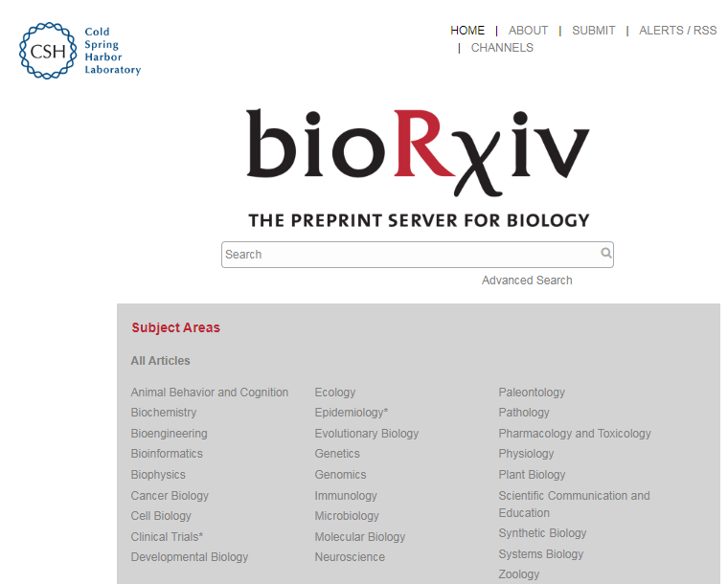Open the Epidemiology subject link
The height and width of the screenshot is (584, 728).
[x=351, y=412]
